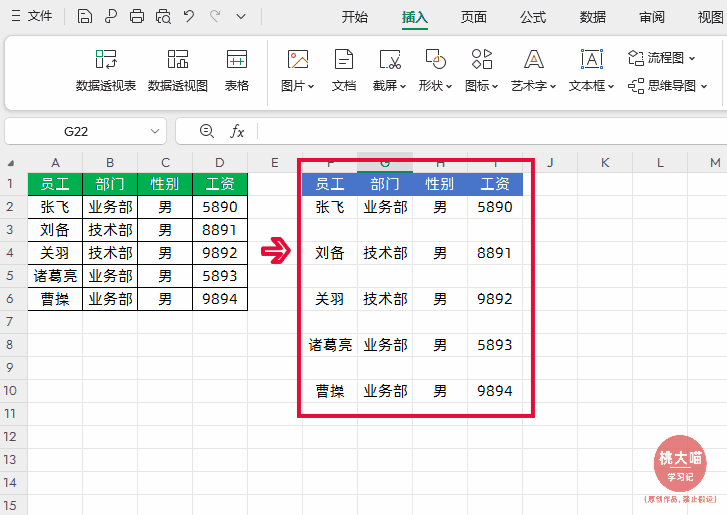This screenshot has width=727, height=515.
Task: Select cell 曹操 in column A
Action: 55,299
